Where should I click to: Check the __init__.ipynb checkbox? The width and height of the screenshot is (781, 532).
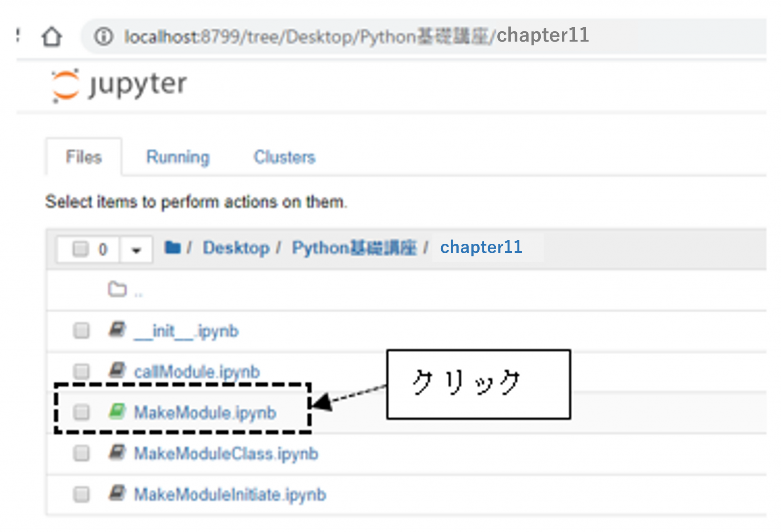(x=81, y=331)
